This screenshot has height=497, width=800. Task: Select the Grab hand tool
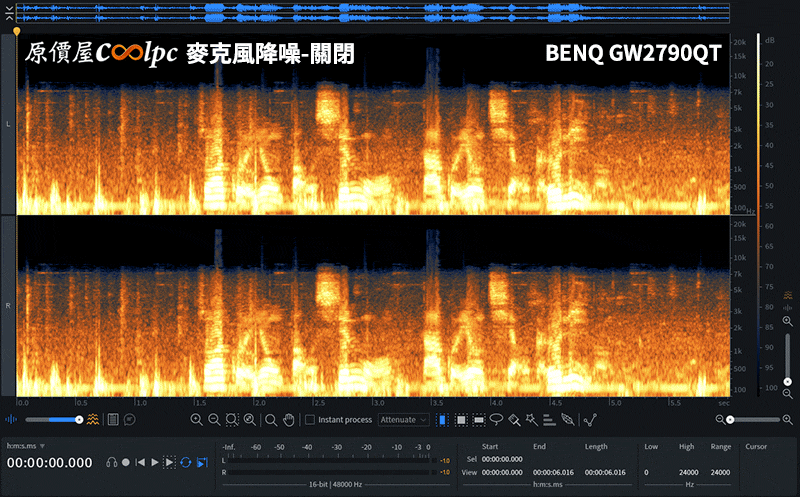pos(289,420)
